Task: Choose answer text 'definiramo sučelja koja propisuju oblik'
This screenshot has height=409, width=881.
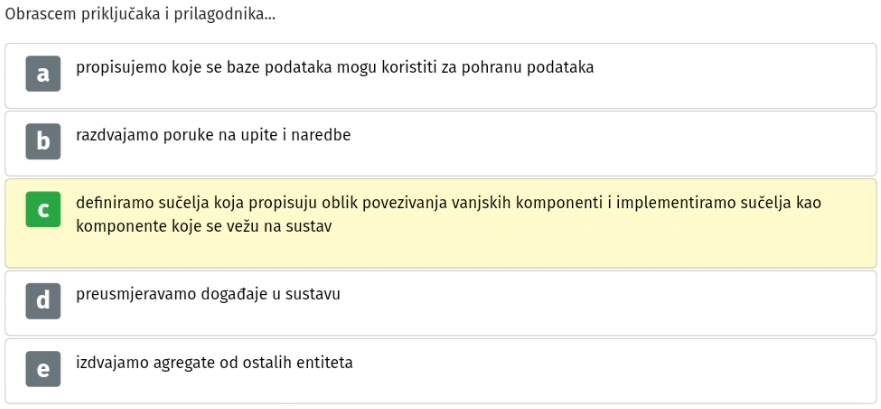Action: point(219,203)
